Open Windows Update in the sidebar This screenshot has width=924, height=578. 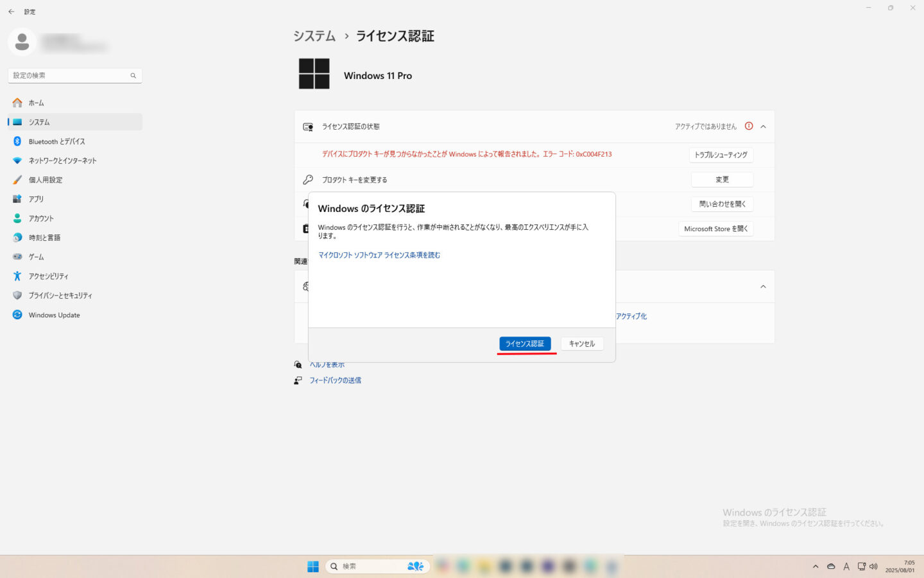[75, 315]
